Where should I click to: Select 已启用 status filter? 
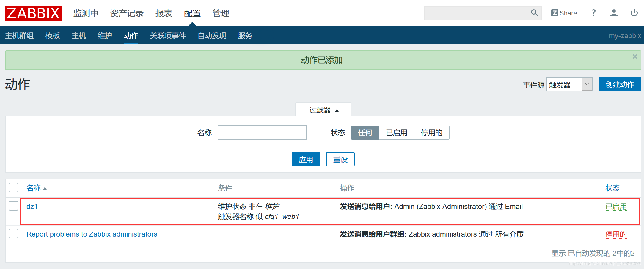pyautogui.click(x=397, y=132)
